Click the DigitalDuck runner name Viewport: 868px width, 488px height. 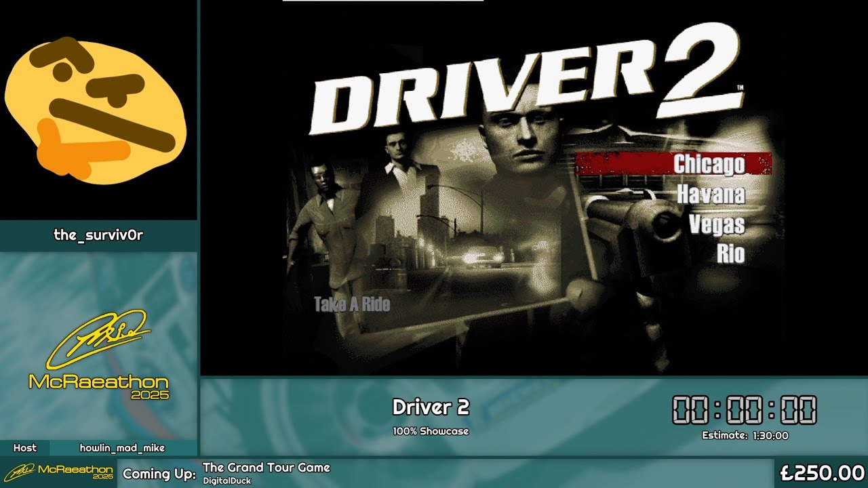[226, 481]
